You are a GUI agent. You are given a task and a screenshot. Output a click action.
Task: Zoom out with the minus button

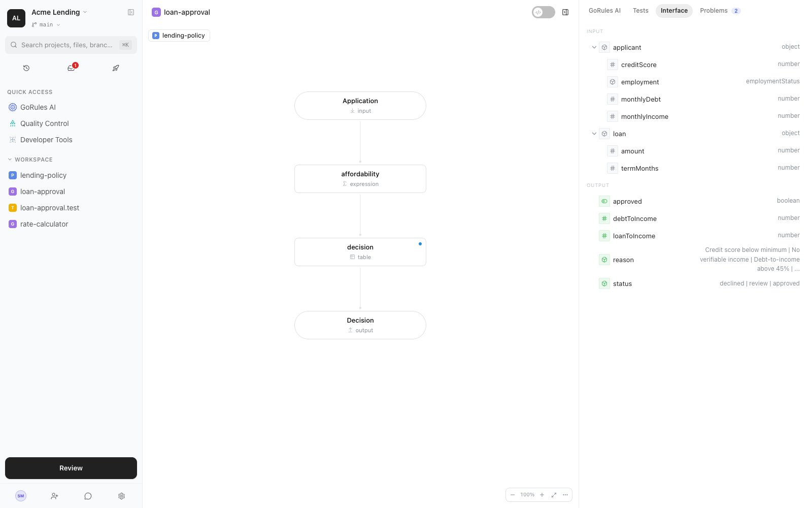[x=513, y=495]
